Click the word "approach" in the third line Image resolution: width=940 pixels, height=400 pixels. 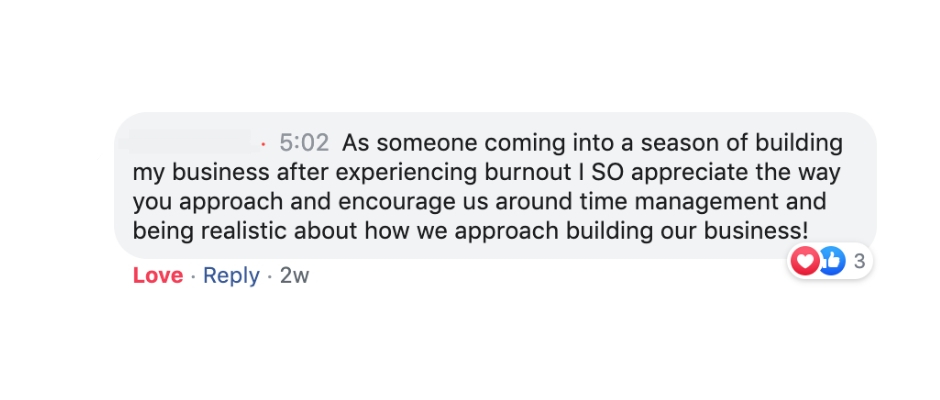click(226, 201)
